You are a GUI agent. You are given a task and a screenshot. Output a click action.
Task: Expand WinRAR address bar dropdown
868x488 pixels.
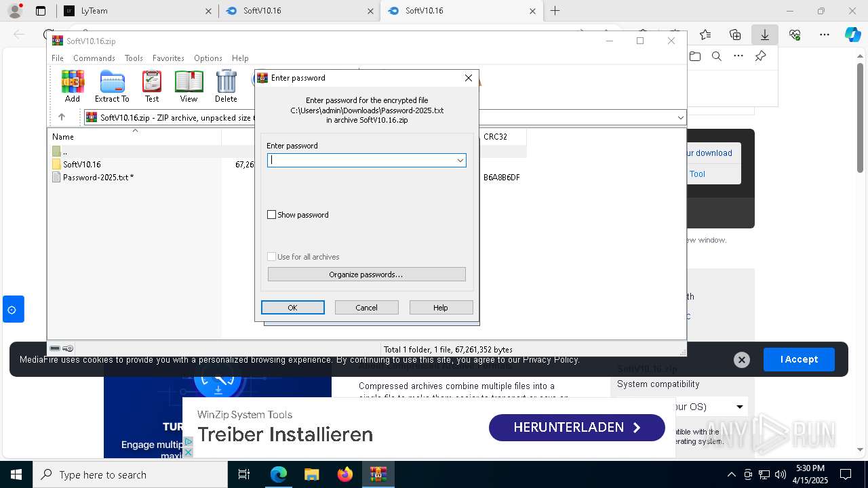pos(680,118)
